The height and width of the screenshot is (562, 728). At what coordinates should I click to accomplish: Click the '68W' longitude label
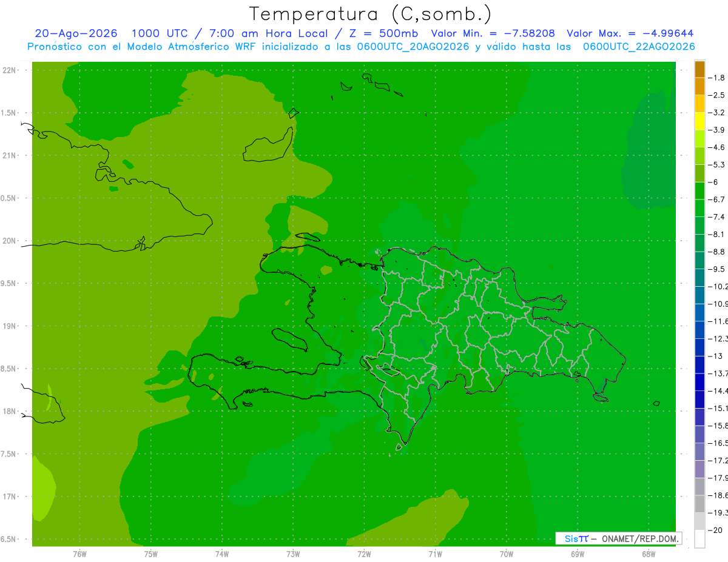click(649, 554)
